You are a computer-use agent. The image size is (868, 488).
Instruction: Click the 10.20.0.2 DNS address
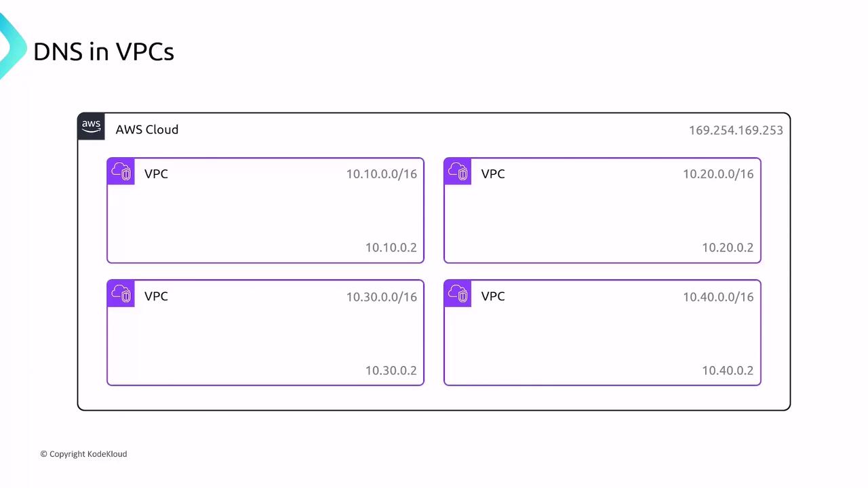point(728,247)
